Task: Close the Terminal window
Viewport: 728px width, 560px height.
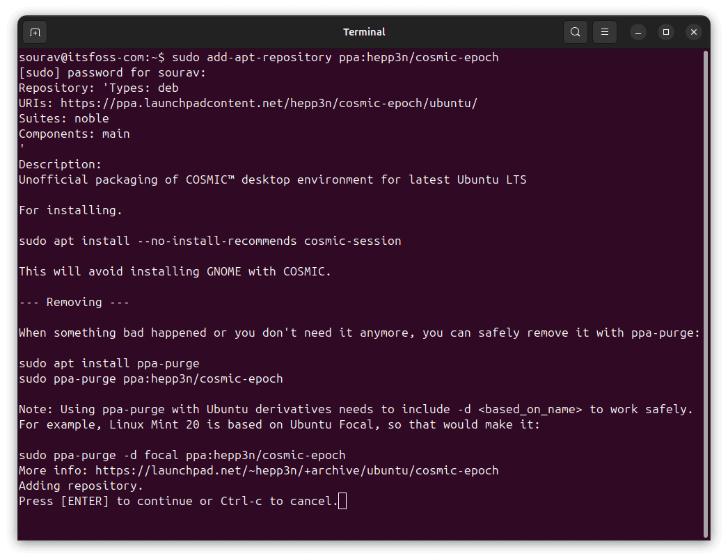Action: [x=693, y=32]
